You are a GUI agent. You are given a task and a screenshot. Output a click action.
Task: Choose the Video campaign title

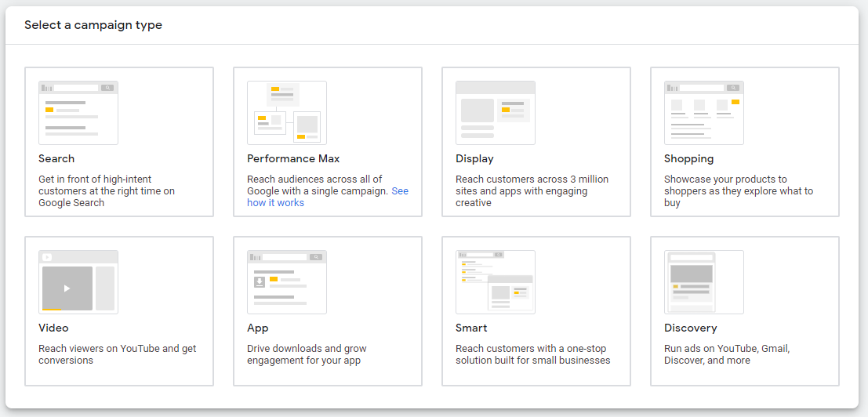[53, 328]
